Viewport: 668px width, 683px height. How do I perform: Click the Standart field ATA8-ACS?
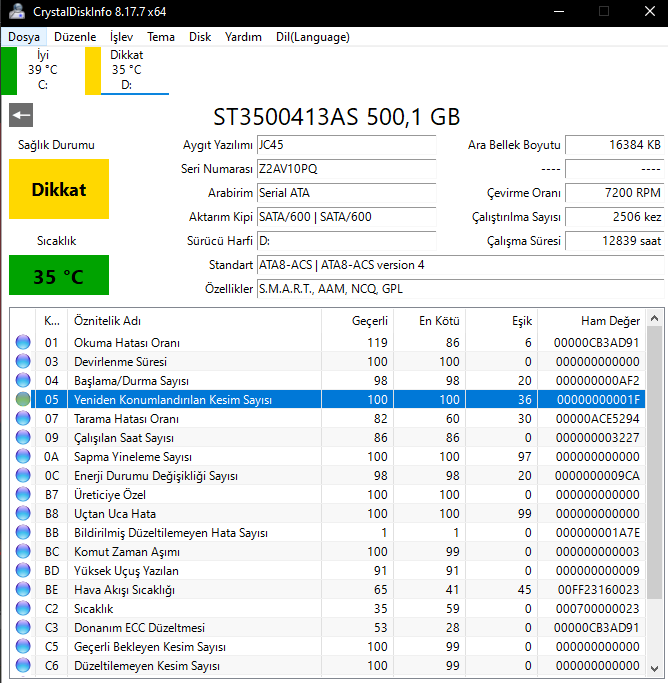pyautogui.click(x=461, y=265)
